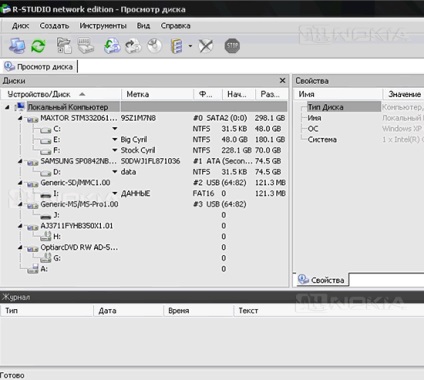Select the Big Cyril label text
The image size is (424, 380).
point(134,139)
